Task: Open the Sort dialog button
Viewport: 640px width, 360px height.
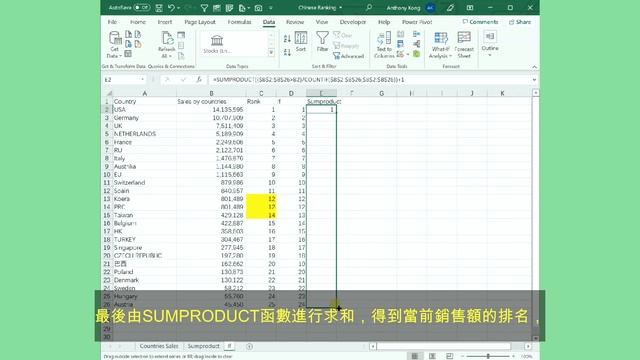Action: (x=301, y=42)
